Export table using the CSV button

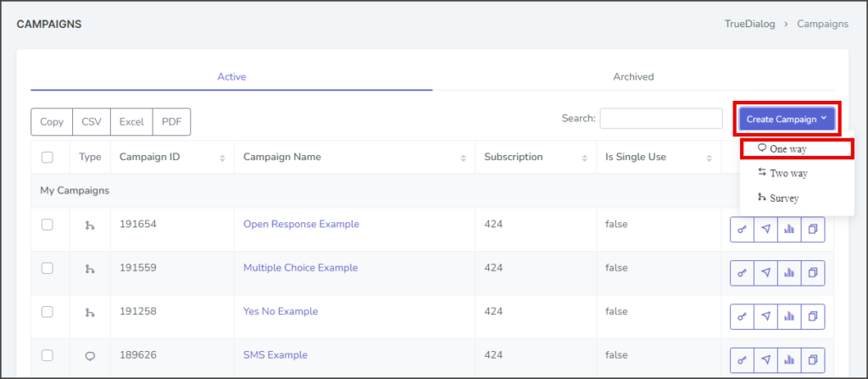(x=92, y=122)
